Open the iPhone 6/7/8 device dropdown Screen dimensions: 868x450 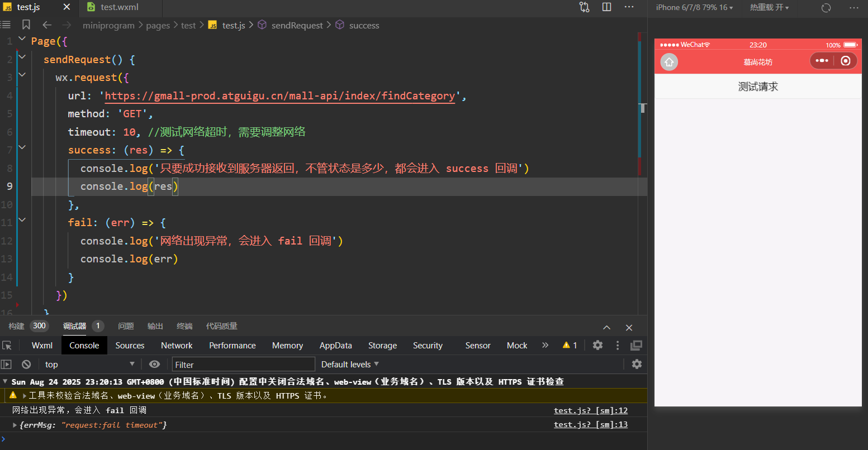(694, 7)
